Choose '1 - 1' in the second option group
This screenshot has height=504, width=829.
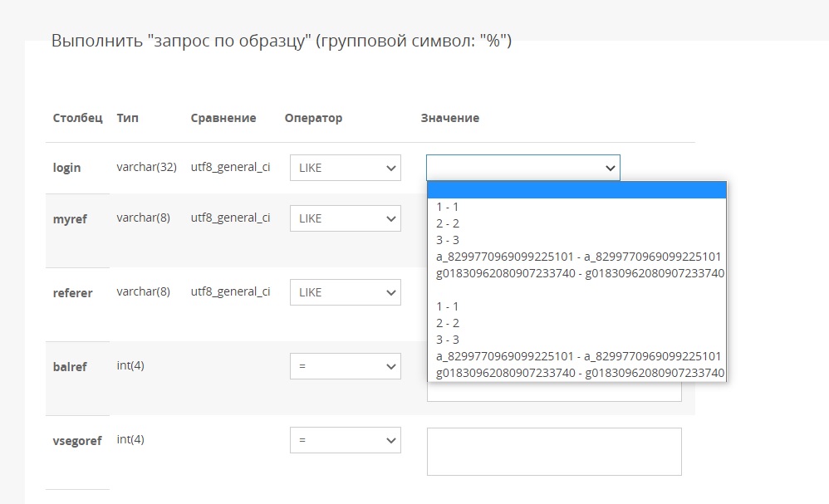point(448,306)
